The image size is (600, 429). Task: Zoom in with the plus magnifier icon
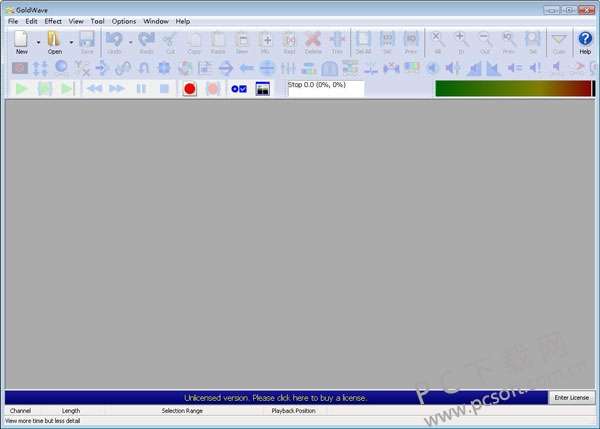tap(461, 42)
